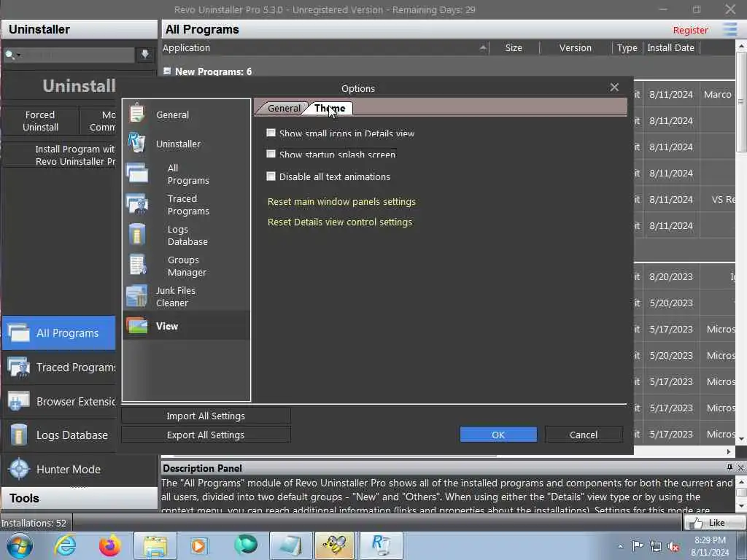This screenshot has height=560, width=747.
Task: Confirm options with OK button
Action: [x=498, y=435]
